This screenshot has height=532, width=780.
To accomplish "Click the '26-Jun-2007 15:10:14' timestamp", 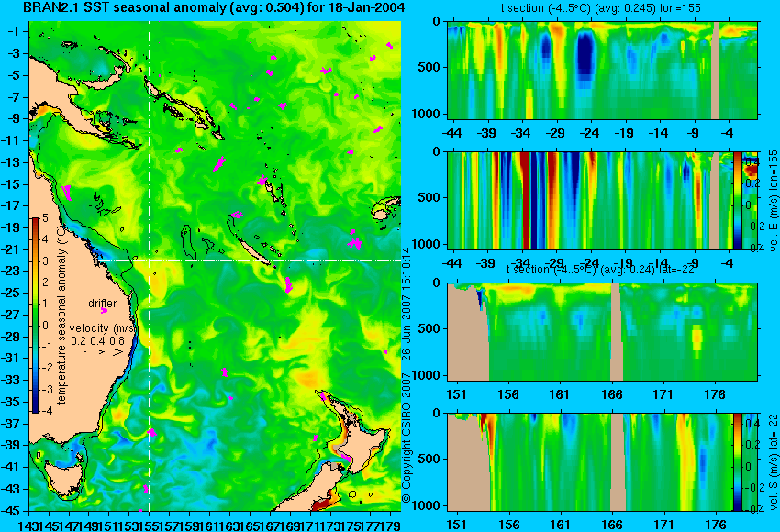I will (407, 303).
